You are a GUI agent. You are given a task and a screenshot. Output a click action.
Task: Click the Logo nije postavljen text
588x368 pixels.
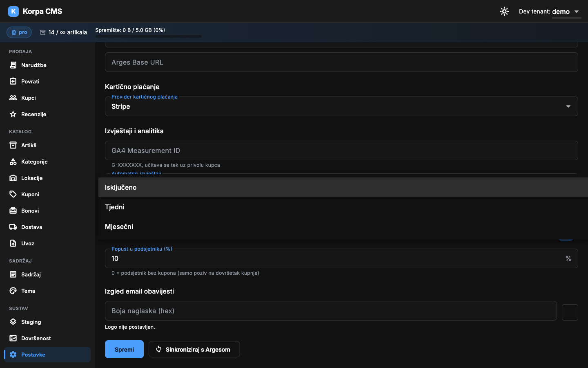[130, 327]
